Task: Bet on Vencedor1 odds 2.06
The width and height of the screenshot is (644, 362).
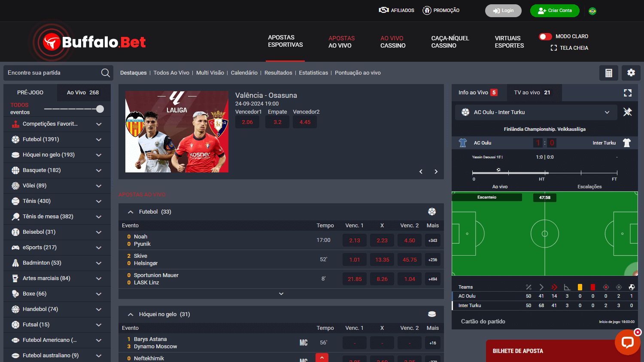Action: [247, 122]
